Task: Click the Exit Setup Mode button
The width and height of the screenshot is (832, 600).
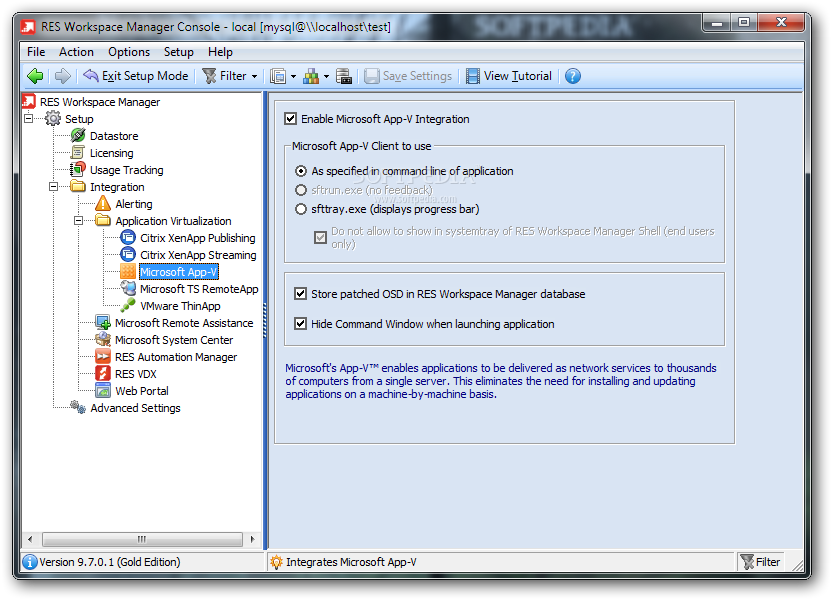Action: [x=136, y=76]
